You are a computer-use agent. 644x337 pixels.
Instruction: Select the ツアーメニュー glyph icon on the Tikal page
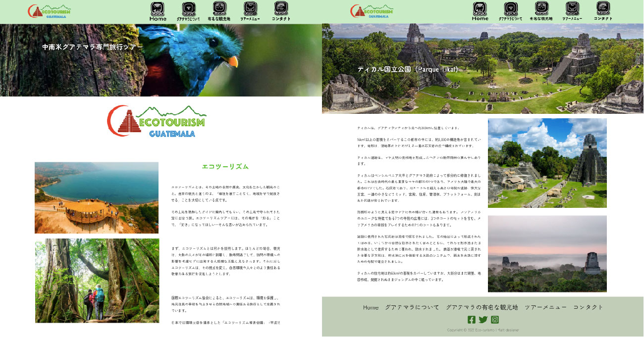[572, 8]
